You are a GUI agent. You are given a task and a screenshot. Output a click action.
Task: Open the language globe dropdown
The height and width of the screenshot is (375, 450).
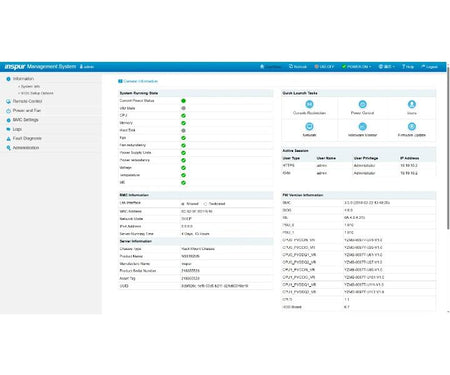point(386,67)
